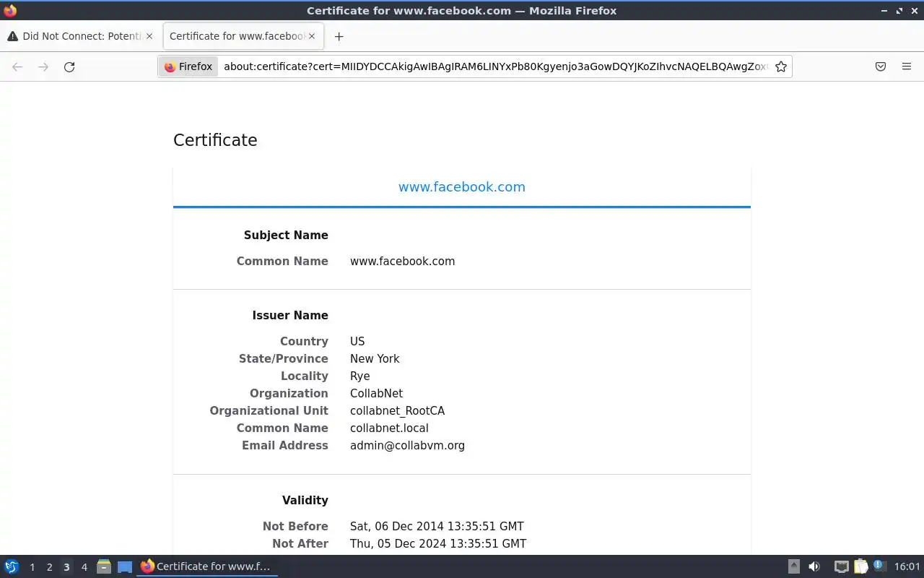Image resolution: width=924 pixels, height=578 pixels.
Task: Click the 16:01 clock
Action: click(x=907, y=567)
